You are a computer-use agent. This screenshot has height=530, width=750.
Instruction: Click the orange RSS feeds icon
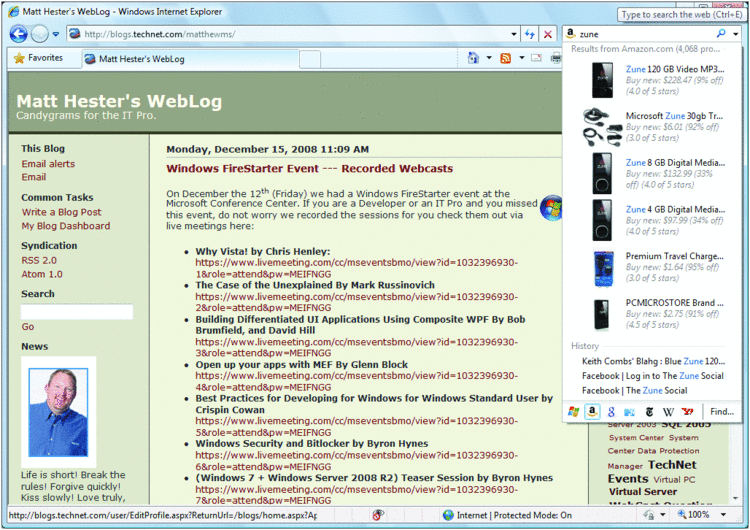coord(506,58)
